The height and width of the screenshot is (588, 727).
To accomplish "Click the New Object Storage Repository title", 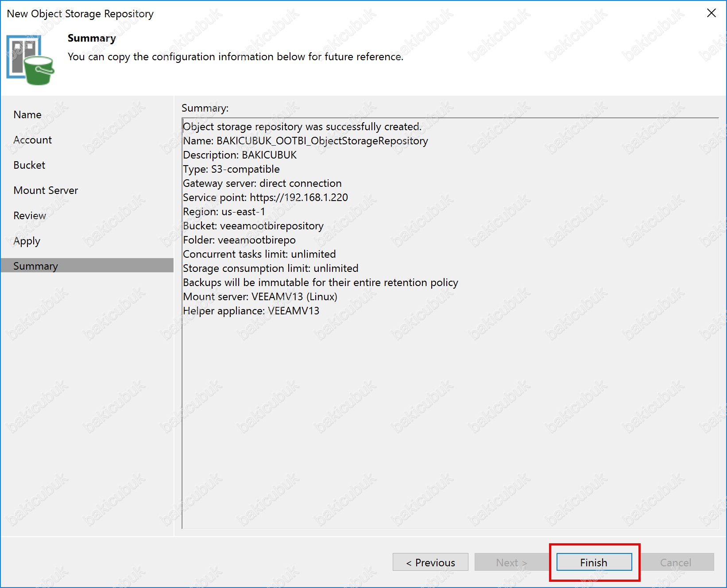I will tap(80, 14).
